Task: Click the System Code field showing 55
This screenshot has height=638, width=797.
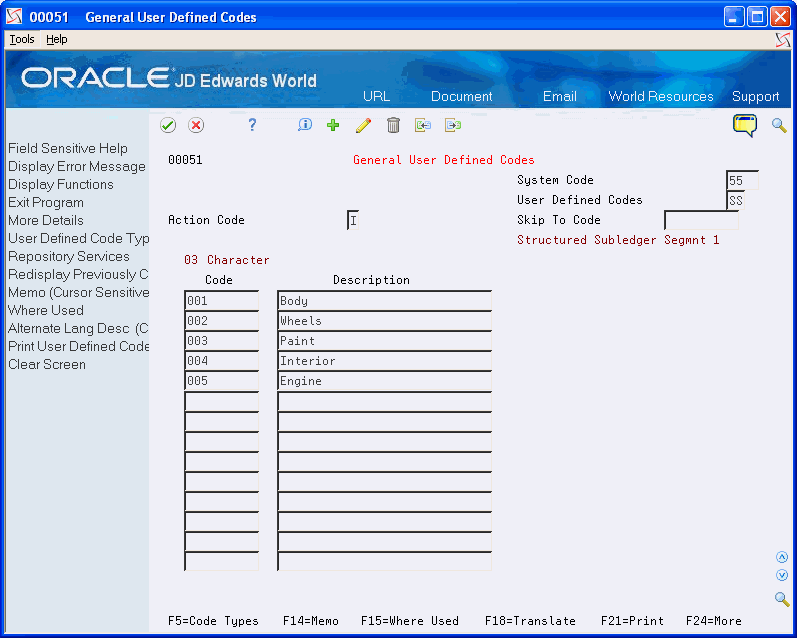Action: point(742,180)
